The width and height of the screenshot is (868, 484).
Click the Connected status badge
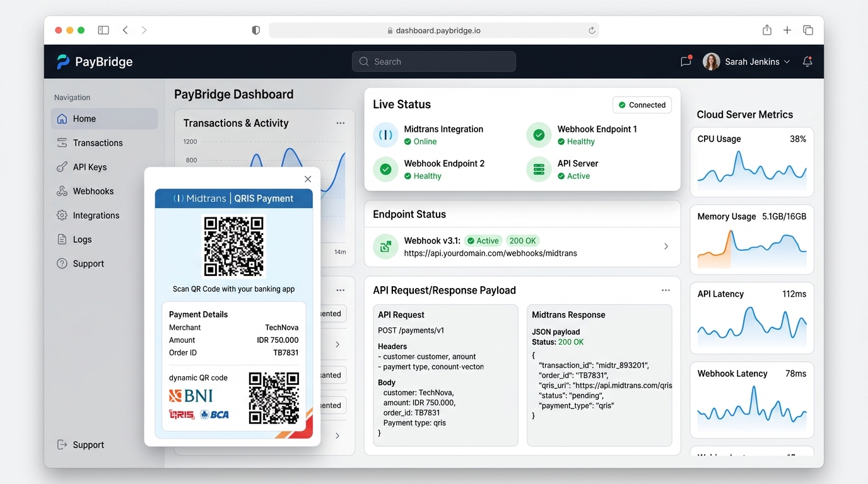pyautogui.click(x=642, y=105)
